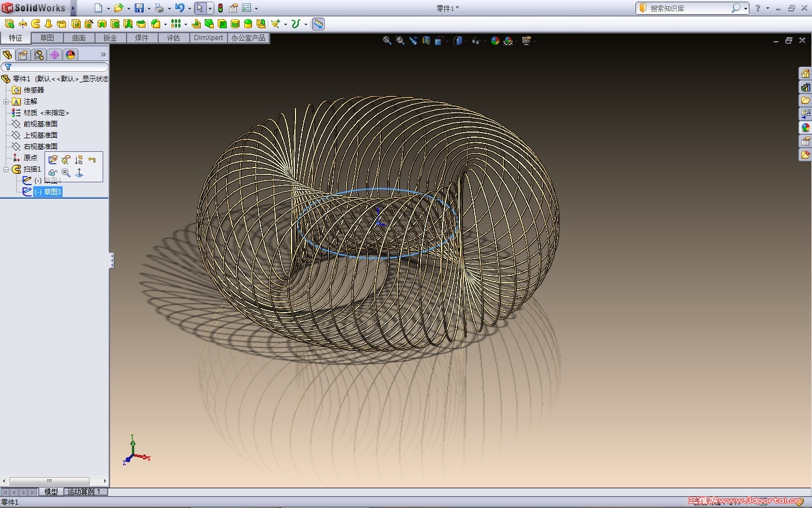Switch to the PropertyManager panel tab
Viewport: 812px width, 508px height.
pos(23,55)
